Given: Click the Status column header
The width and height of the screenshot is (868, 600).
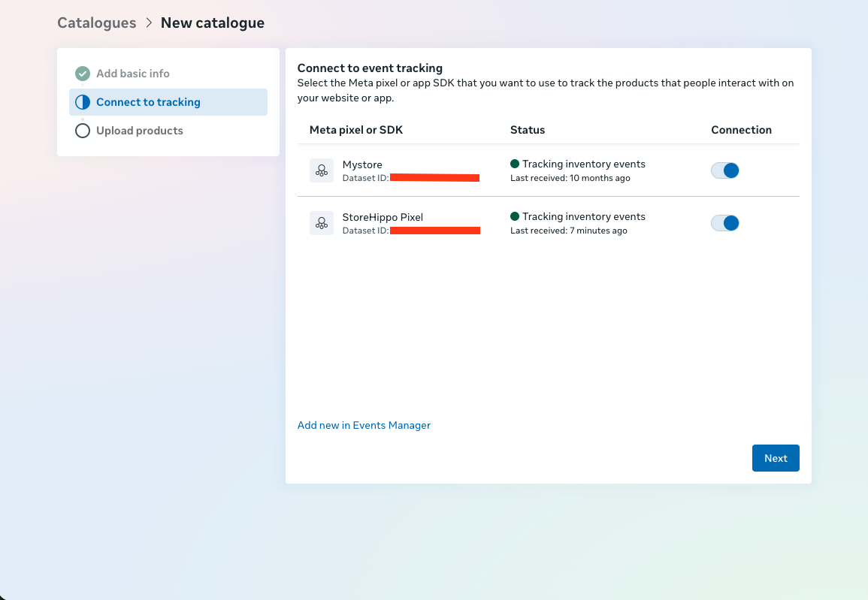Looking at the screenshot, I should tap(528, 130).
